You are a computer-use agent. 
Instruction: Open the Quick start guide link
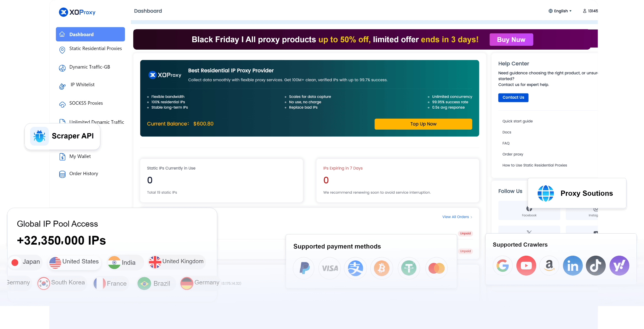tap(517, 121)
